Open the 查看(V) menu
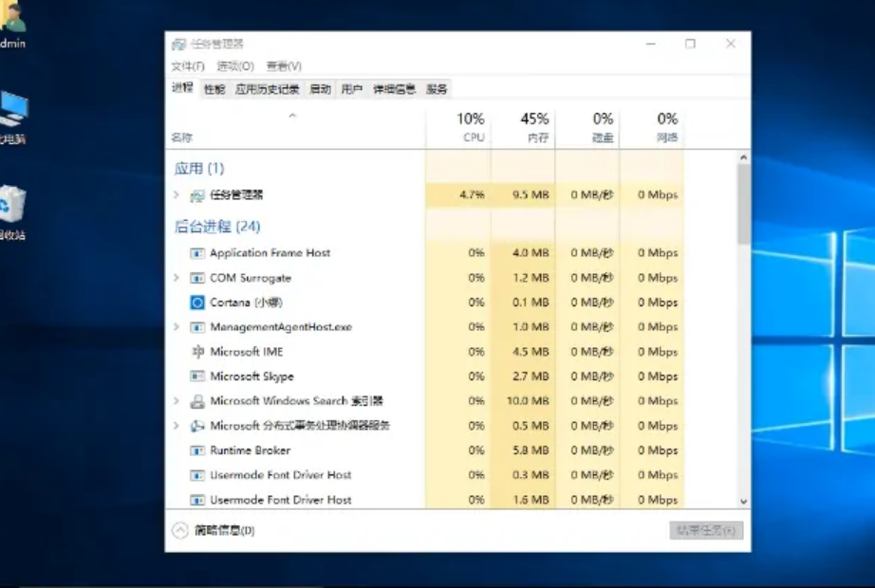The image size is (875, 588). tap(281, 65)
